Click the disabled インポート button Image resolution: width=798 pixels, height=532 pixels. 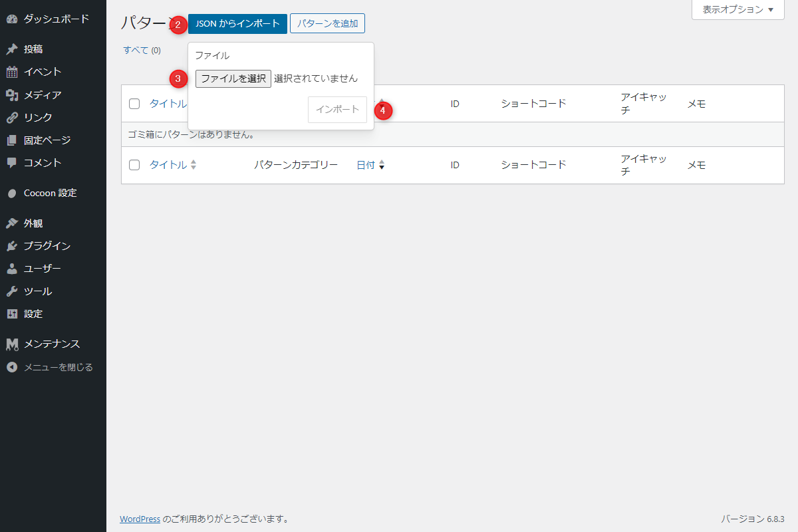[337, 110]
